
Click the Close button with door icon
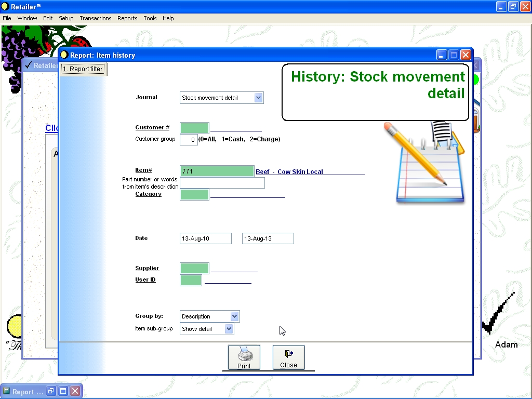(288, 357)
